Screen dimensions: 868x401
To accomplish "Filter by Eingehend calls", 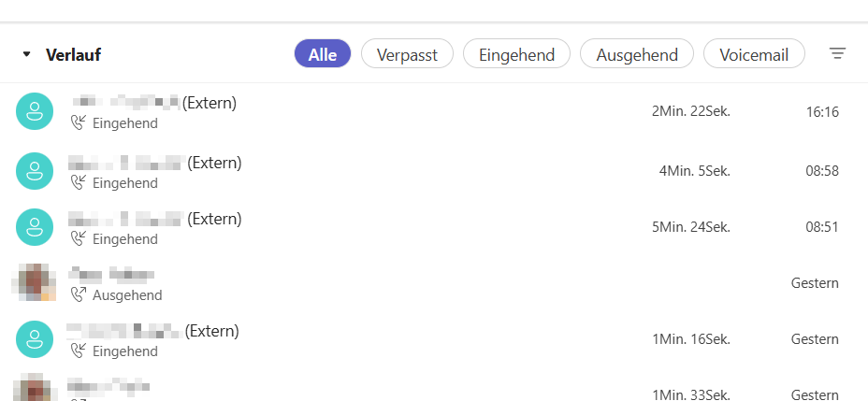I will pyautogui.click(x=516, y=54).
